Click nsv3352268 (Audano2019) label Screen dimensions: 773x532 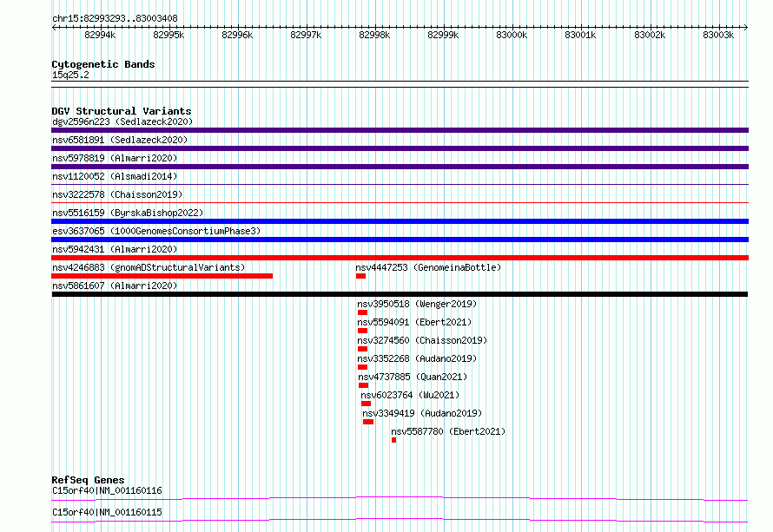coord(417,358)
